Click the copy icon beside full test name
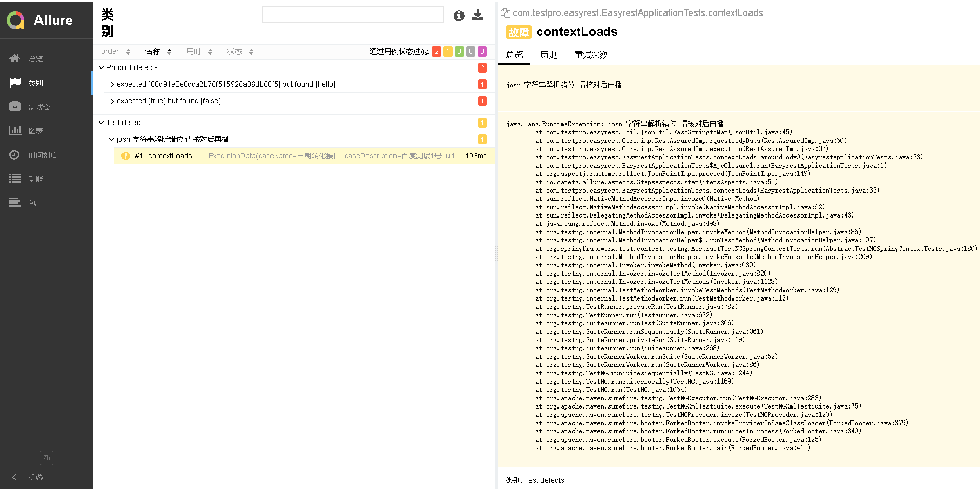980x489 pixels. pos(505,13)
